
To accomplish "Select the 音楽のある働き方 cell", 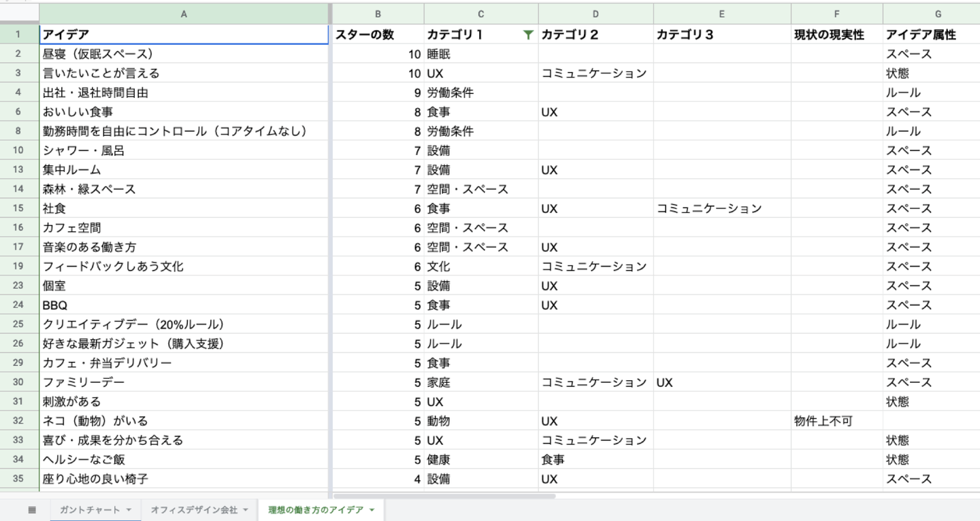I will pyautogui.click(x=184, y=247).
